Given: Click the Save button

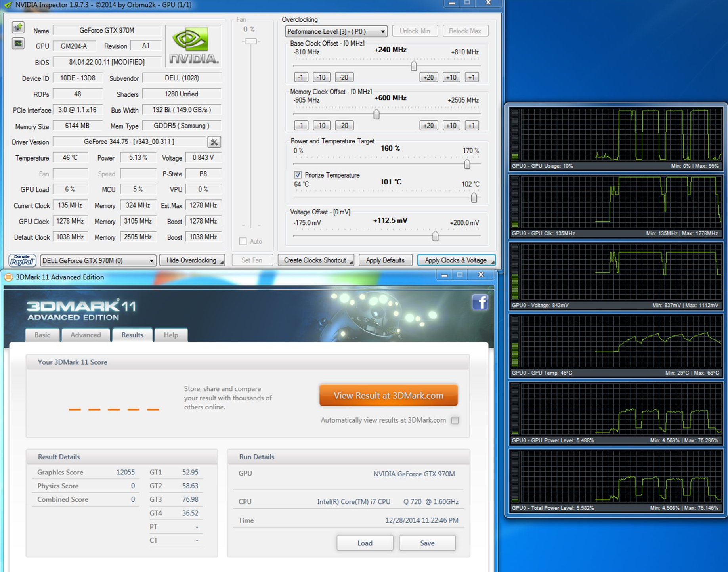Looking at the screenshot, I should [x=427, y=543].
